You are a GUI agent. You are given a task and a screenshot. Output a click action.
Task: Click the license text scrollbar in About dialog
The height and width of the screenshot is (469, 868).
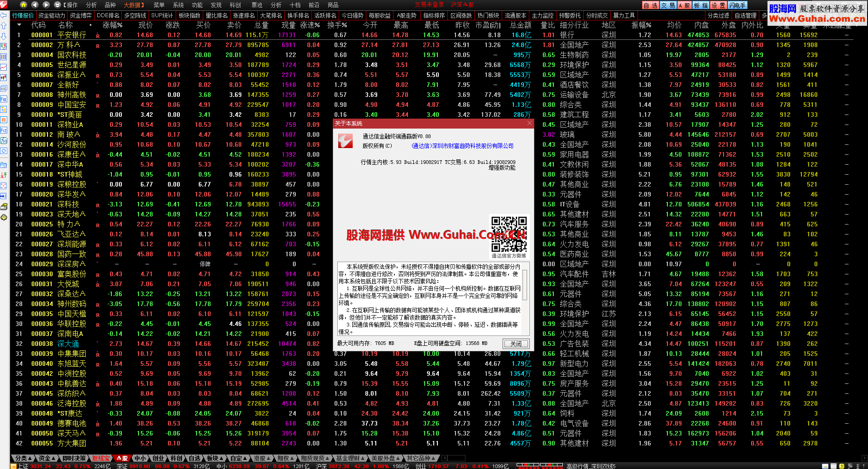pyautogui.click(x=525, y=285)
